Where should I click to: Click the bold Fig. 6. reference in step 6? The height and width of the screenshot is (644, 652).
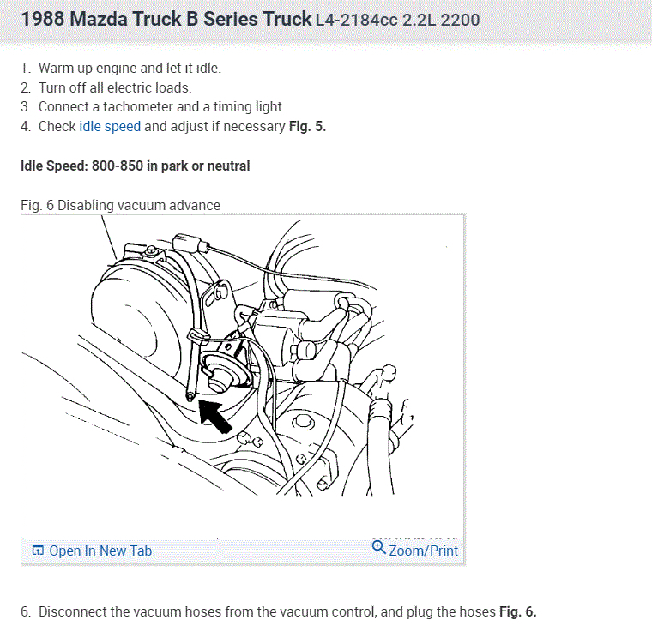coord(517,611)
